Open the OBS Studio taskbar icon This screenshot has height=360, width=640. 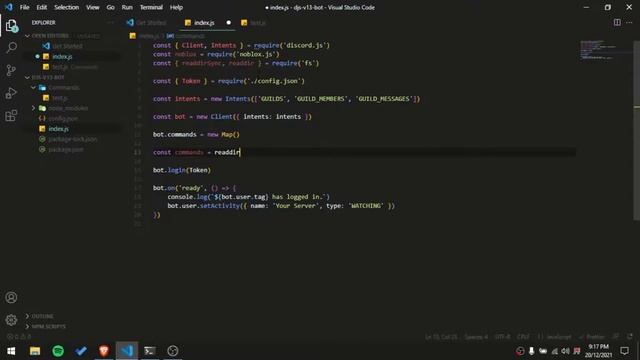(173, 351)
